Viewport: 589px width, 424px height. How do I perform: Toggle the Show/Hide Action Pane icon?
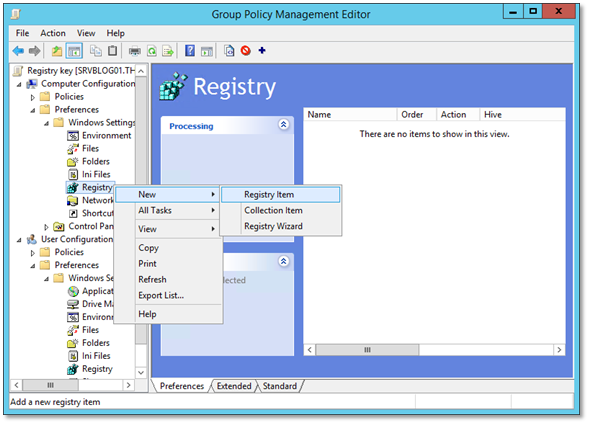tap(207, 51)
